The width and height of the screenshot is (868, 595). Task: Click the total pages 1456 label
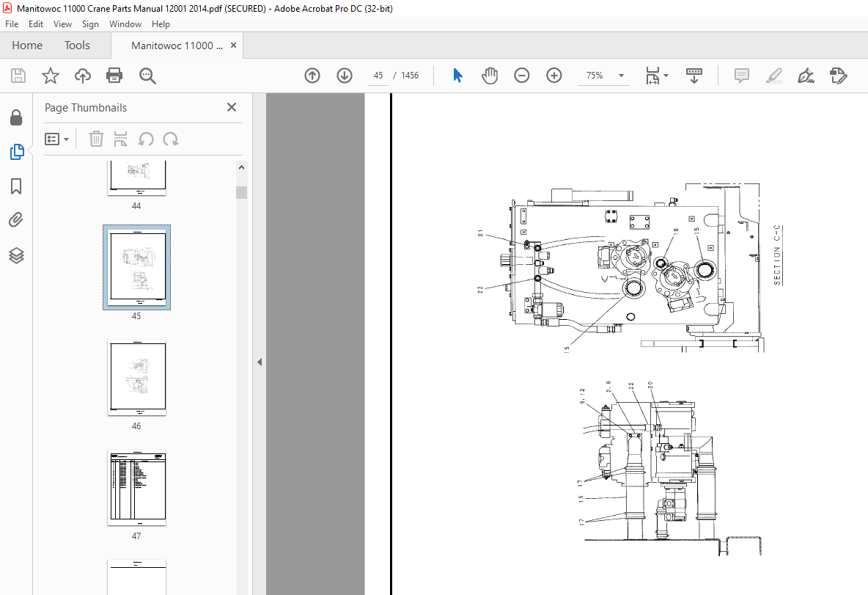coord(410,76)
